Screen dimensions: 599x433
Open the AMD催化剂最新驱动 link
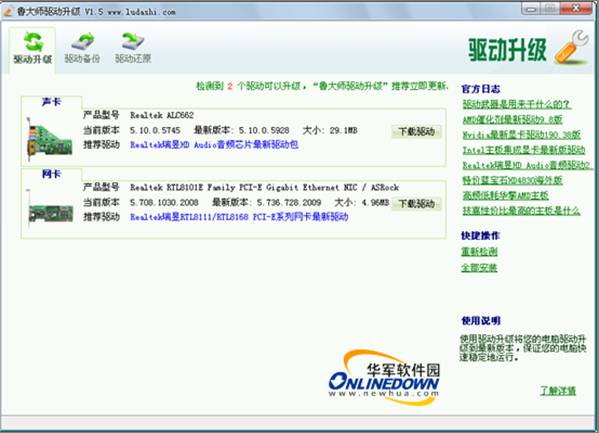[512, 120]
